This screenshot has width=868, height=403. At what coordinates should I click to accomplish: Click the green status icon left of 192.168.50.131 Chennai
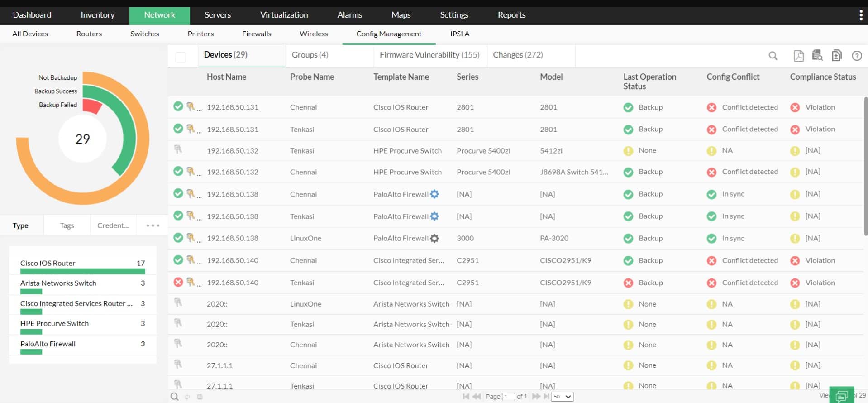[x=178, y=106]
